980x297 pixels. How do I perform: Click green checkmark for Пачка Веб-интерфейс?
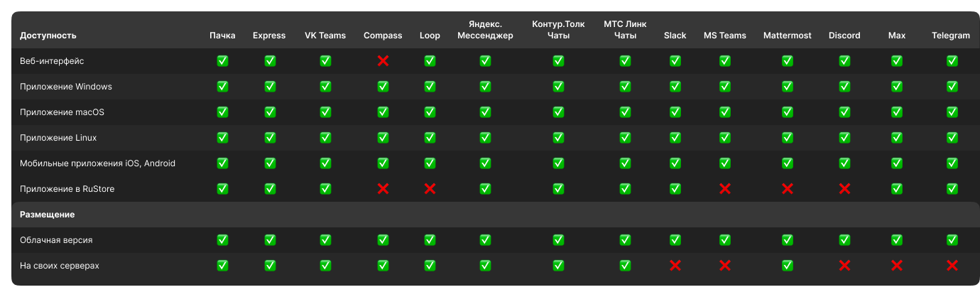222,61
